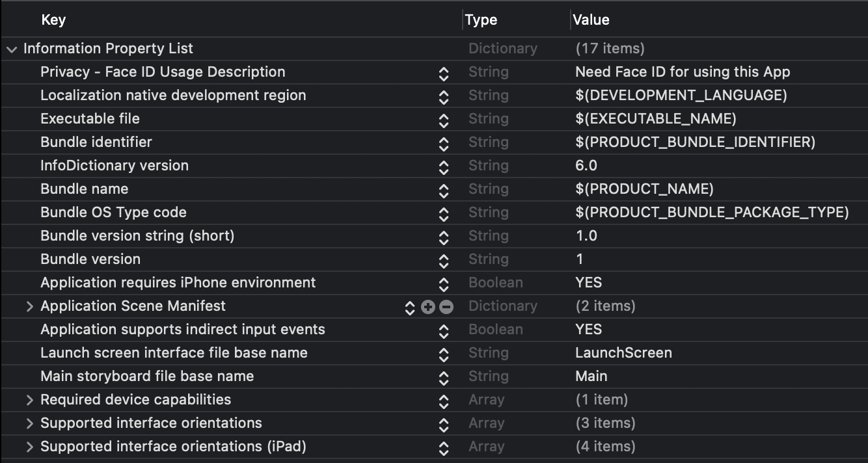Select the YES value for iPhone environment
The image size is (868, 463).
589,283
